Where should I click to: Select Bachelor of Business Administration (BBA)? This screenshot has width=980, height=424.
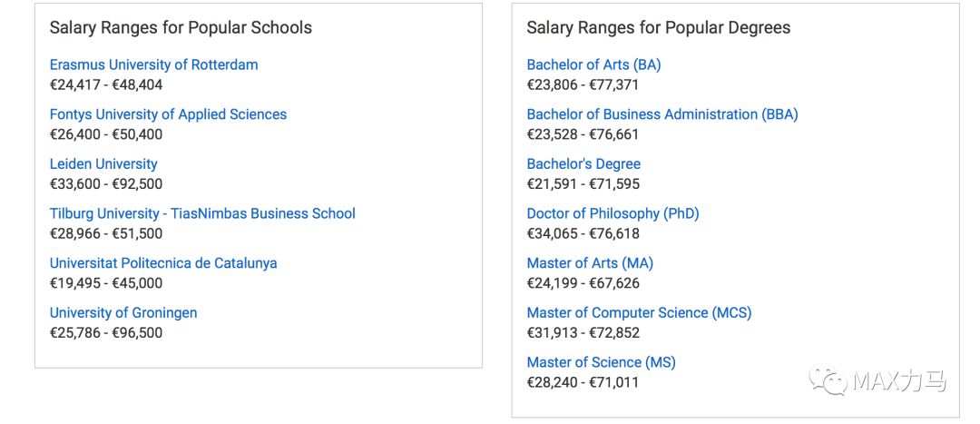coord(662,114)
